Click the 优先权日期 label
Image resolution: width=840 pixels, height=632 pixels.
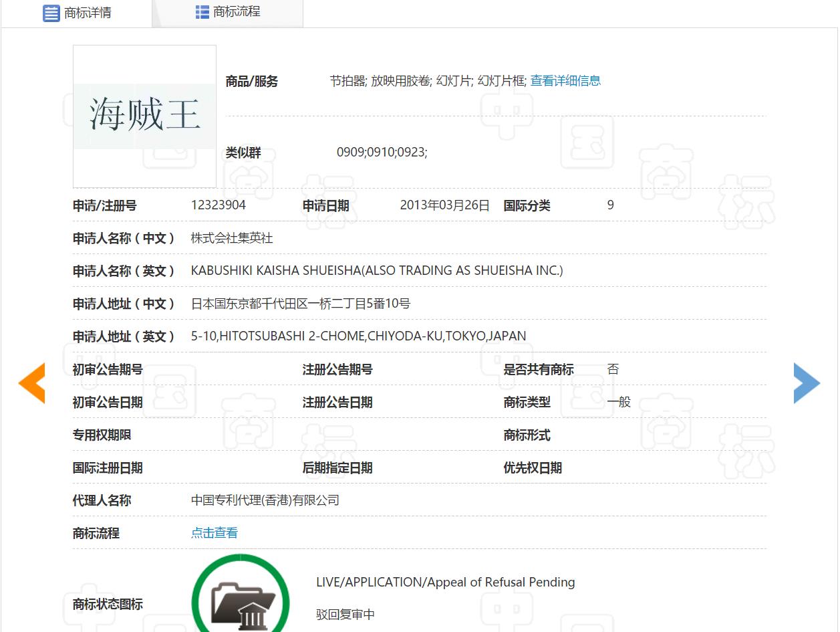[533, 468]
